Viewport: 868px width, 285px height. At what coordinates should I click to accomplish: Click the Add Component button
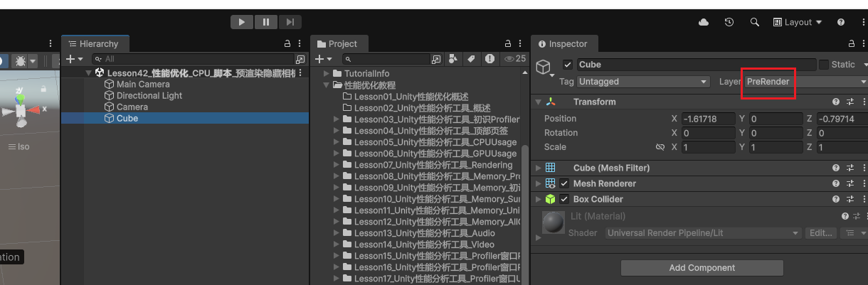point(702,268)
